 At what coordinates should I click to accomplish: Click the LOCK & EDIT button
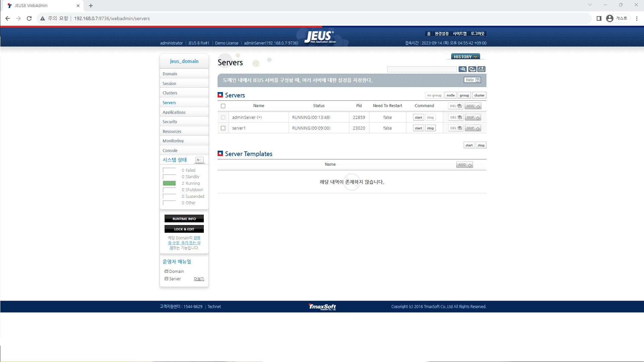[x=184, y=229]
